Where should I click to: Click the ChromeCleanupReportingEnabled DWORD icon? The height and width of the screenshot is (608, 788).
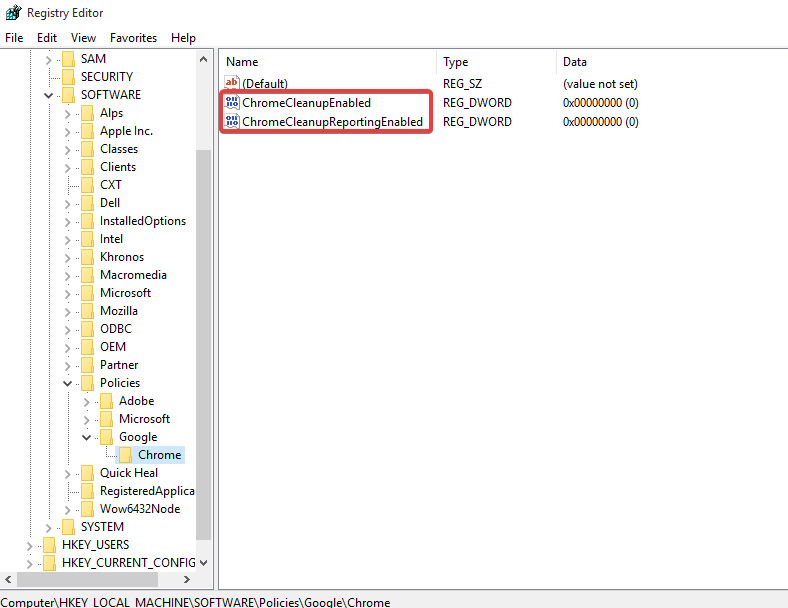[233, 122]
